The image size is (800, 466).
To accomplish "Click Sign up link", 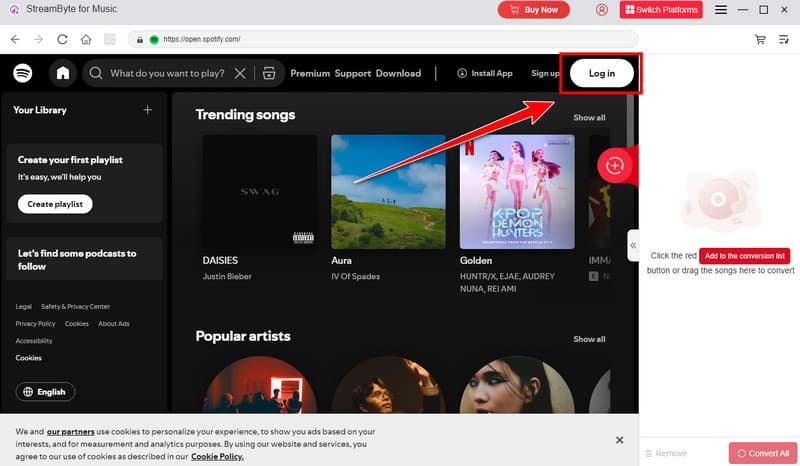I will 545,73.
